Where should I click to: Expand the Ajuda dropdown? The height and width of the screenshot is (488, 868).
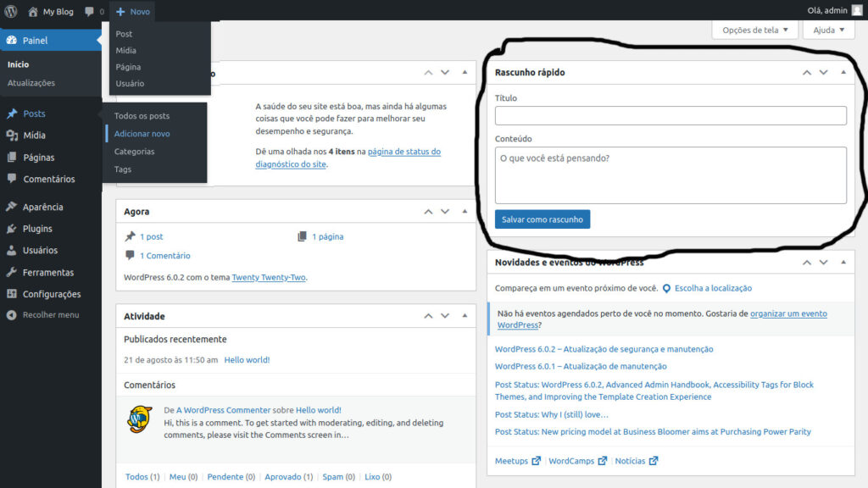click(827, 30)
